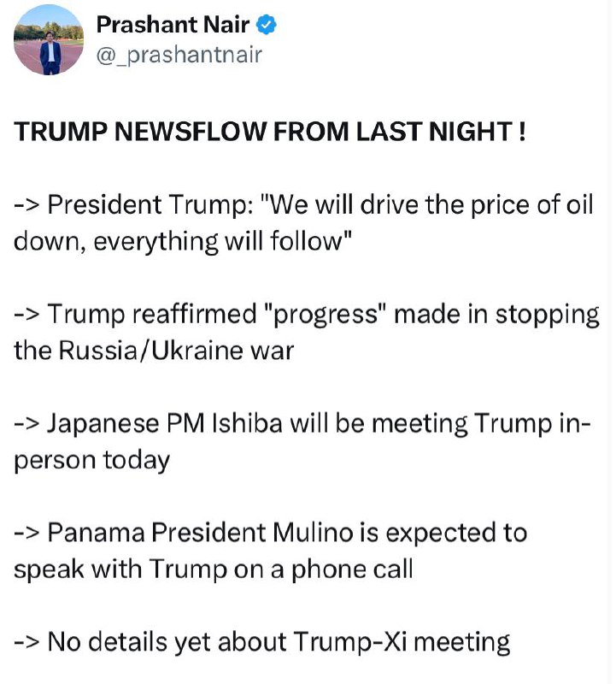Open the Prashant Nair display name link
Image resolution: width=616 pixels, height=684 pixels.
point(173,25)
